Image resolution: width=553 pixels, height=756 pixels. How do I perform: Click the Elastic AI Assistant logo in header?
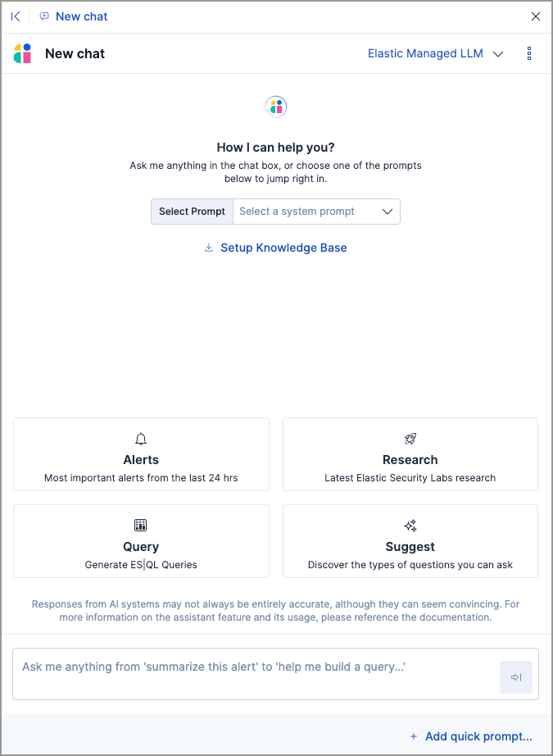pyautogui.click(x=22, y=53)
